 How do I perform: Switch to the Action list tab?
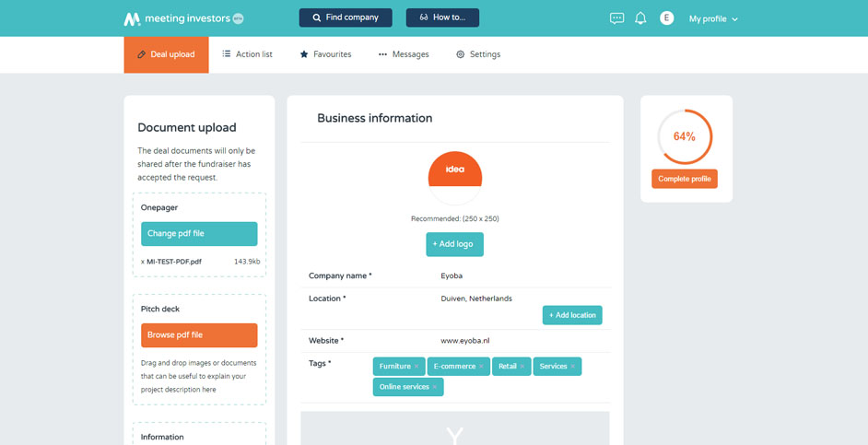pyautogui.click(x=247, y=54)
